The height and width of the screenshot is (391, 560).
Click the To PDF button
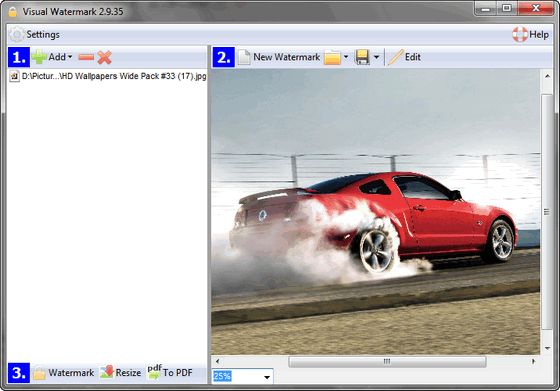170,373
